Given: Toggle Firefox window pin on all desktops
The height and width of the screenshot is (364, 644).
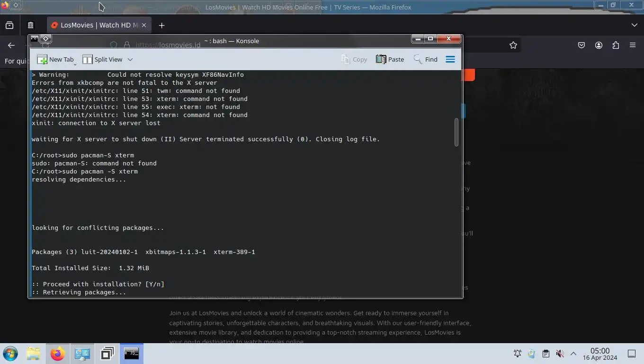Looking at the screenshot, I should point(16,5).
